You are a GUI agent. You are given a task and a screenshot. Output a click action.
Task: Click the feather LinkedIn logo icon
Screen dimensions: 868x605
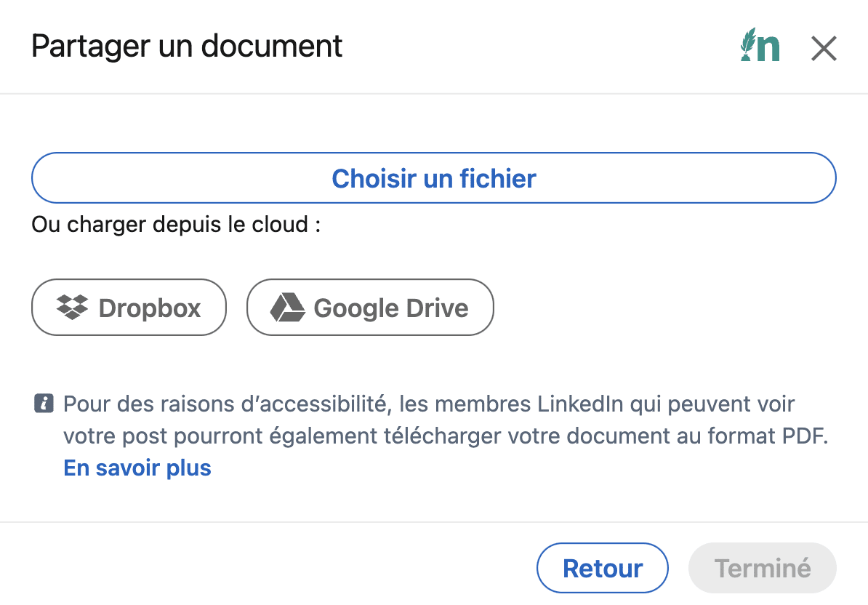pos(760,47)
